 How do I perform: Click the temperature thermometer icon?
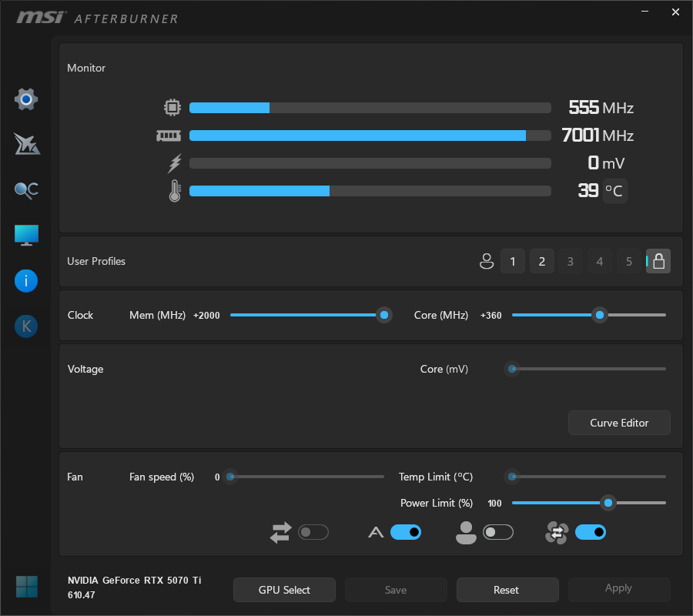[175, 191]
